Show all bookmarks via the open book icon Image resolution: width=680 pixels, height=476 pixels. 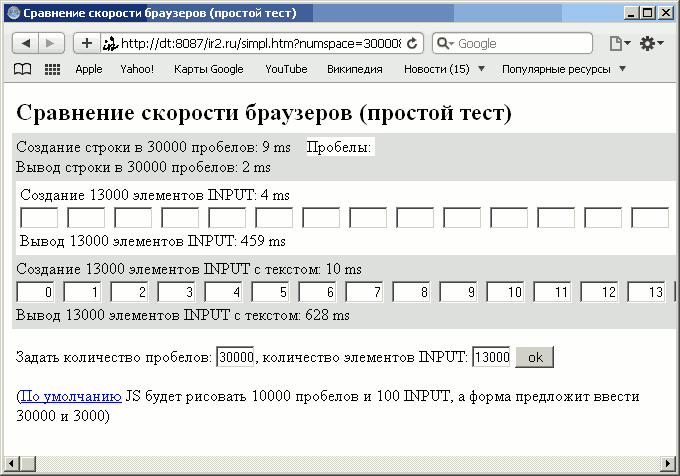point(23,69)
